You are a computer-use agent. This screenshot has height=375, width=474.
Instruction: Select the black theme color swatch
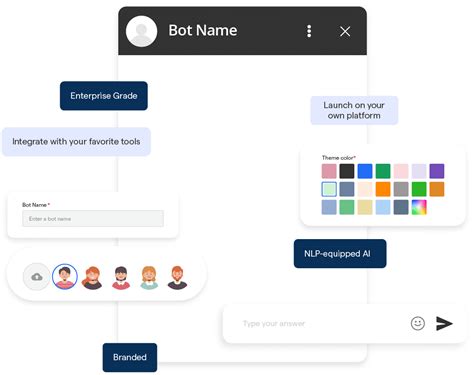click(347, 171)
